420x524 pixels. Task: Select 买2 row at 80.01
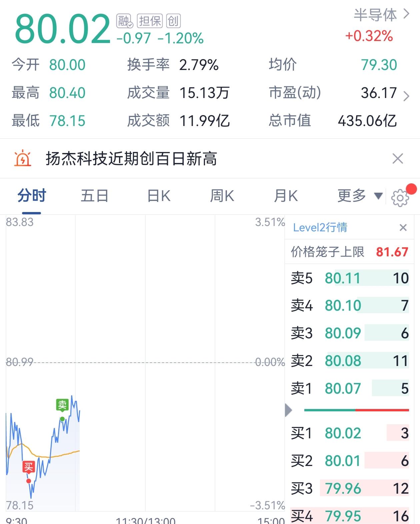point(350,461)
